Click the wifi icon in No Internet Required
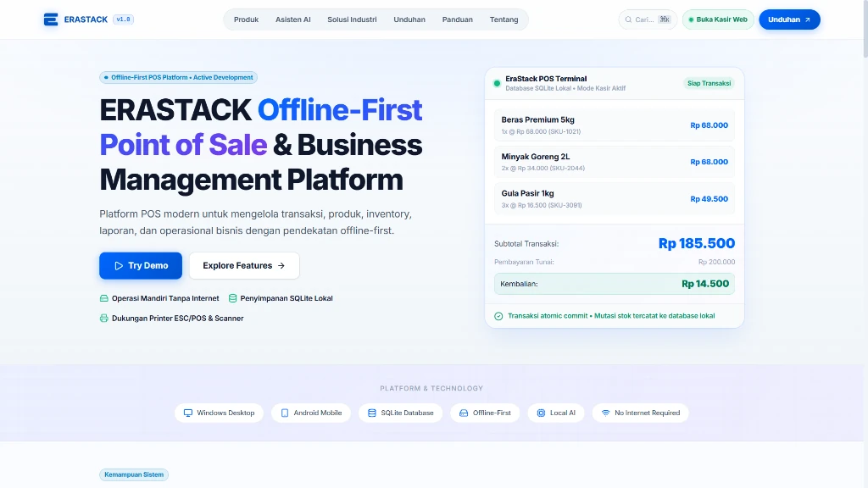 tap(605, 413)
